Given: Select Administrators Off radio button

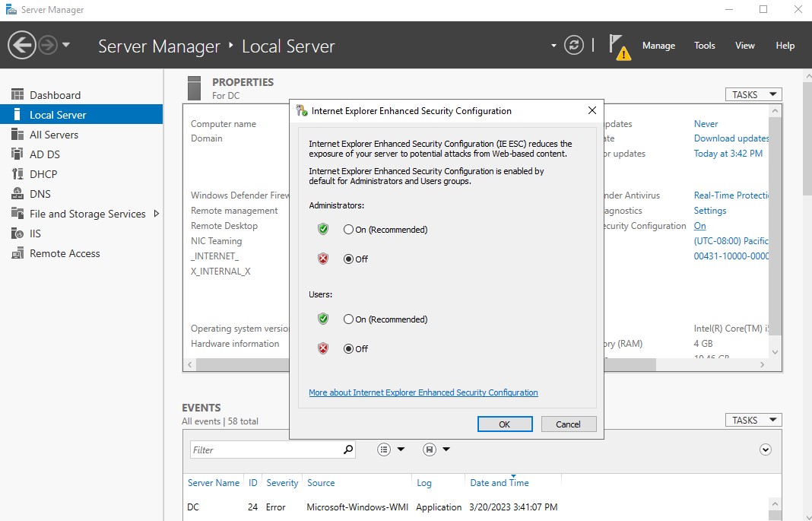Looking at the screenshot, I should pyautogui.click(x=348, y=259).
